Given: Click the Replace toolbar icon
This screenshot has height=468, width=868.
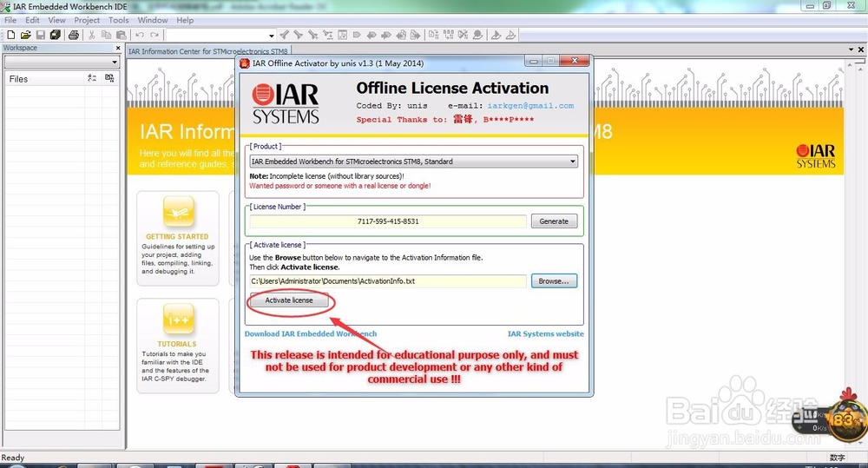Looking at the screenshot, I should coord(328,35).
